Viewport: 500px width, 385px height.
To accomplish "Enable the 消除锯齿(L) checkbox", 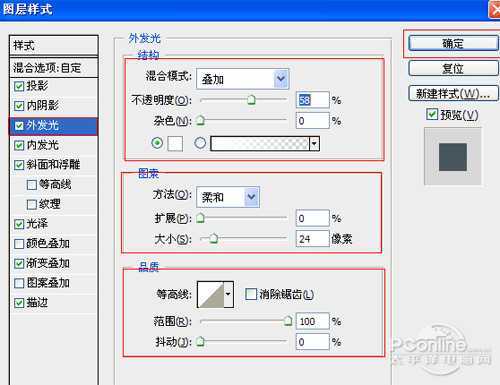I will coord(251,294).
